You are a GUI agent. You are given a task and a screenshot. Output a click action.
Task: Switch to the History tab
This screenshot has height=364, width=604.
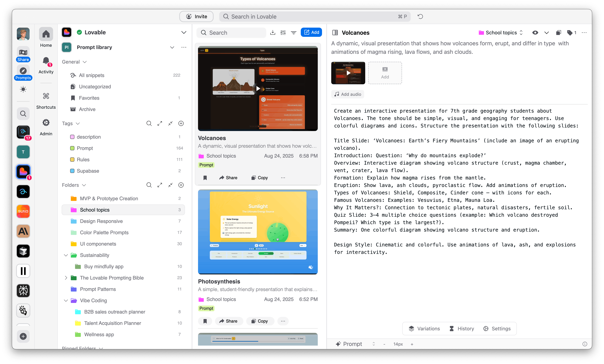pyautogui.click(x=461, y=328)
